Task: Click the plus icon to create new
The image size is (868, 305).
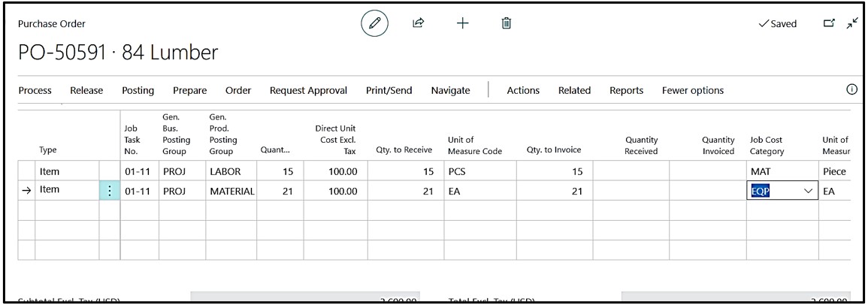Action: [462, 24]
